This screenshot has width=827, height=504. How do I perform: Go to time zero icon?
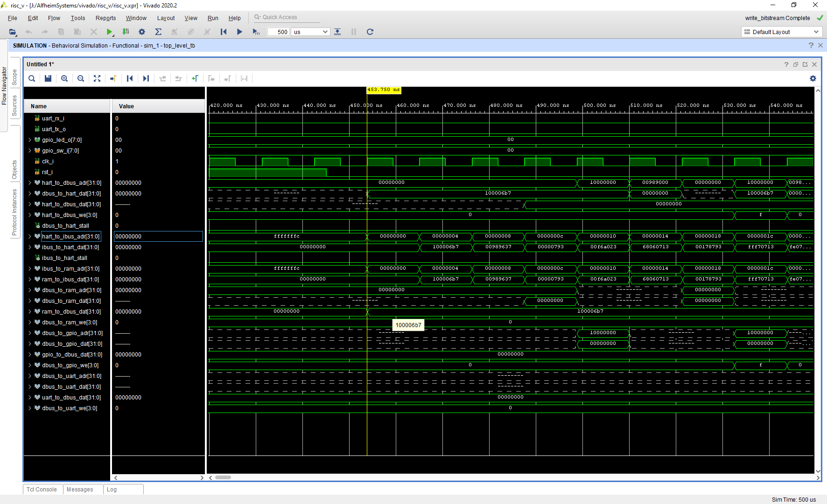coord(130,78)
